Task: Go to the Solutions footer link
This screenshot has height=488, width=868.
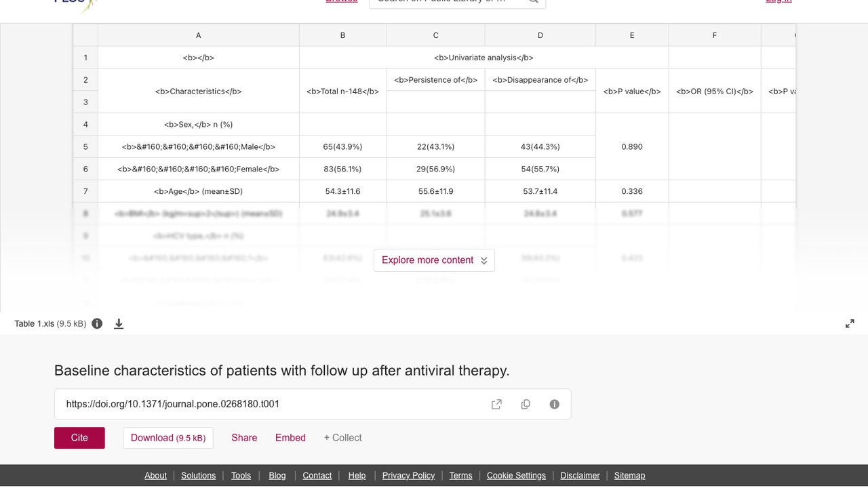Action: click(198, 476)
